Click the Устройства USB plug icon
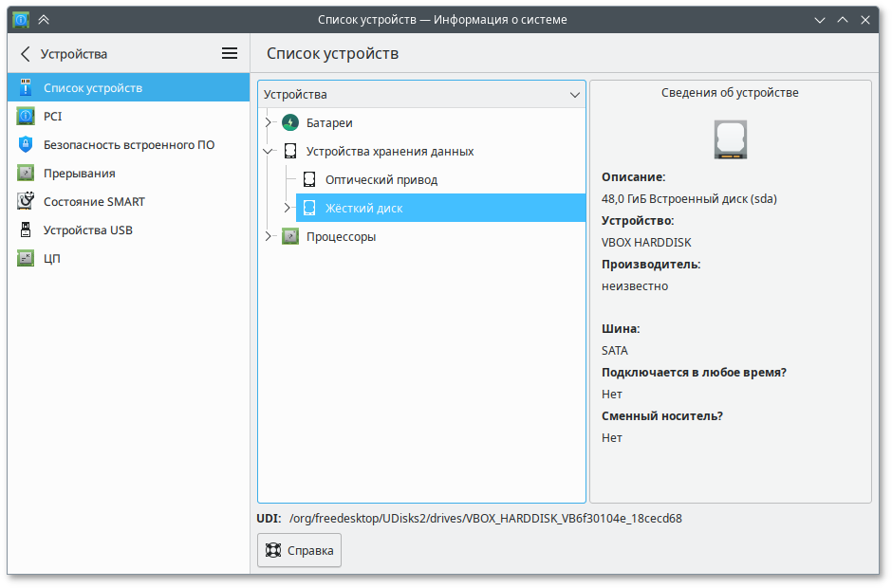892x588 pixels. pyautogui.click(x=26, y=230)
